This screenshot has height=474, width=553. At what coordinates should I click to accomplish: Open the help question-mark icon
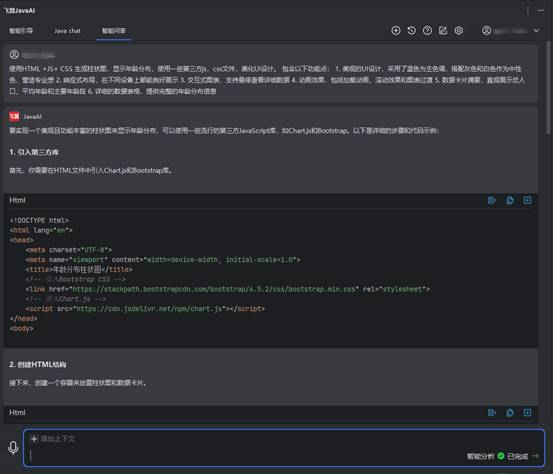427,31
